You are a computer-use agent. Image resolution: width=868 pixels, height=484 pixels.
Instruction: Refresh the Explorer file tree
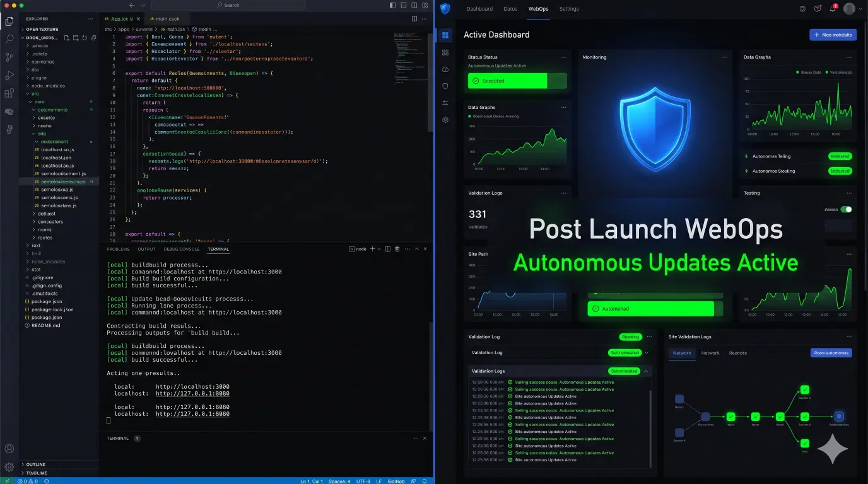pyautogui.click(x=83, y=38)
